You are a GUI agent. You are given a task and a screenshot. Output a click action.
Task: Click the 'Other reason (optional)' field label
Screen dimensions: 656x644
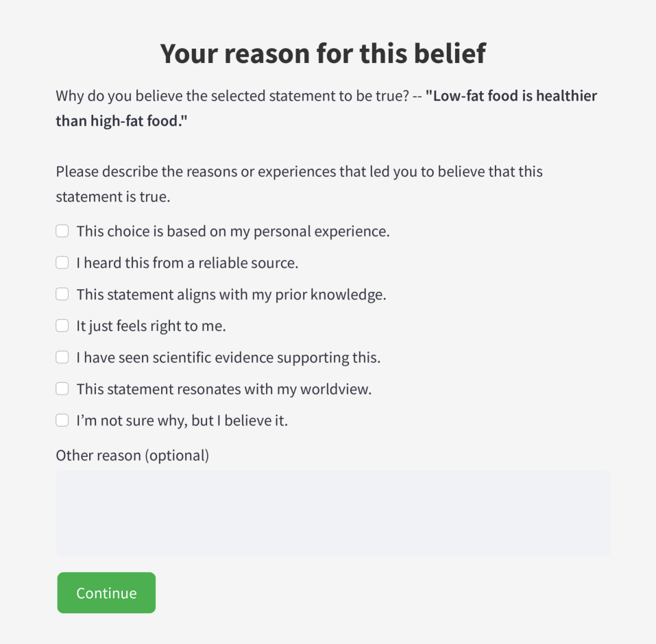pyautogui.click(x=132, y=455)
